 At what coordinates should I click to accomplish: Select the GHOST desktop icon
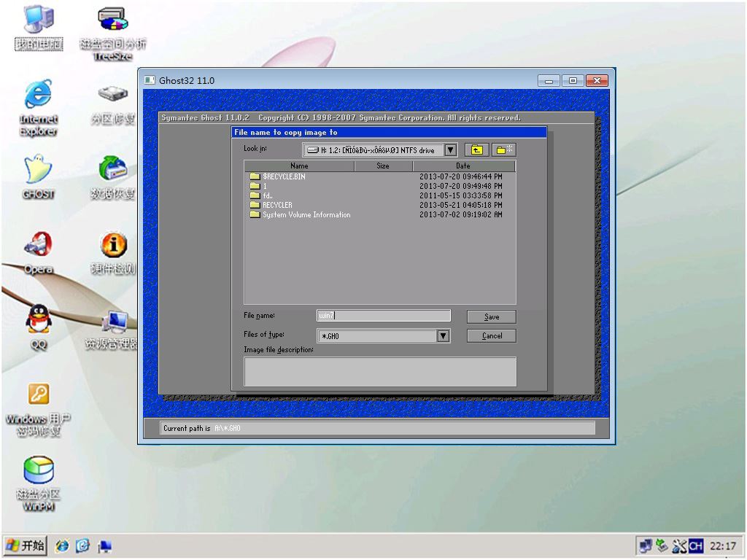(x=39, y=176)
